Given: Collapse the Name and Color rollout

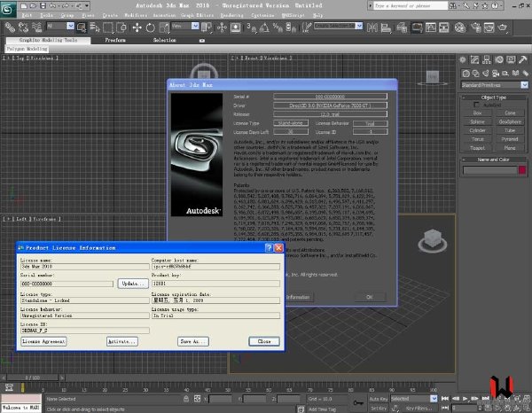Looking at the screenshot, I should [494, 160].
